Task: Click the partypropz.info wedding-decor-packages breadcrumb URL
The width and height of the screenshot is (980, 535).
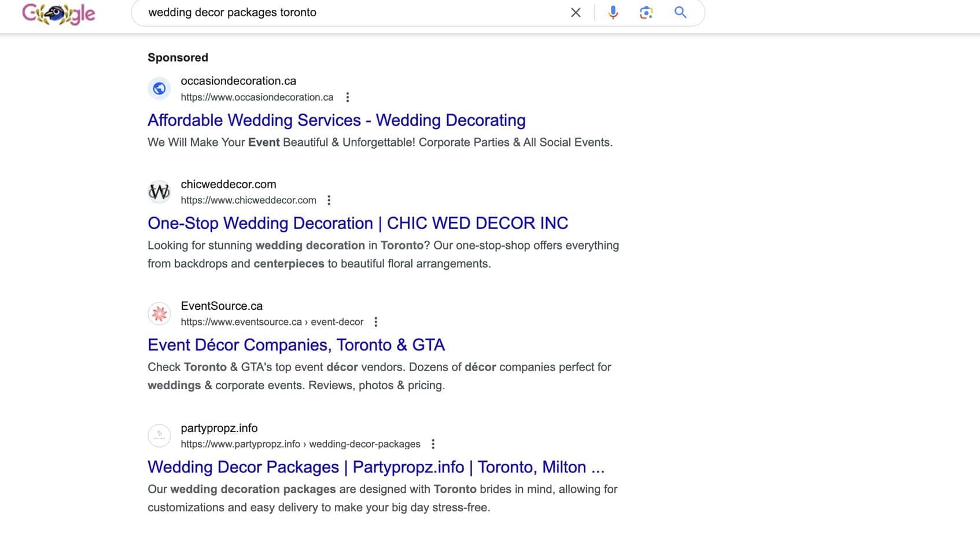Action: [300, 444]
